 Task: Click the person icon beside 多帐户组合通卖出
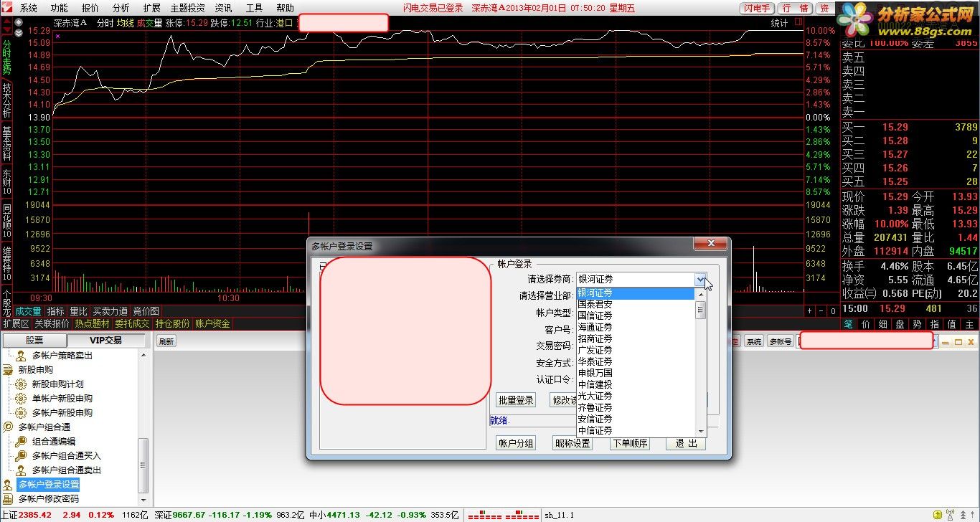pos(21,470)
